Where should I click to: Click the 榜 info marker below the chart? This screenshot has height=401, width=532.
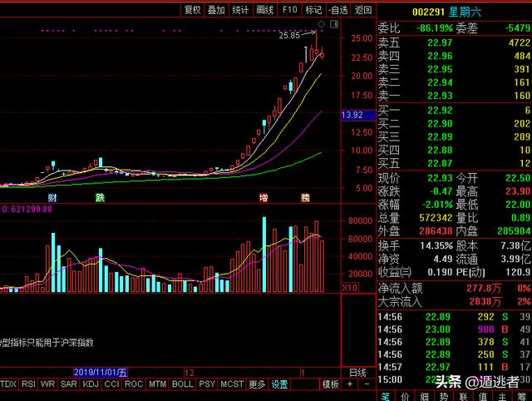click(x=305, y=198)
